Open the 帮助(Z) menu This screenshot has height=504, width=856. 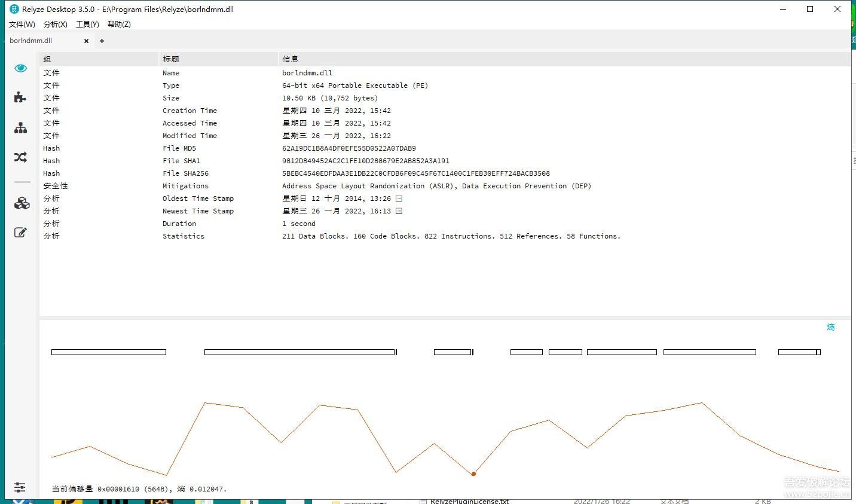coord(119,25)
